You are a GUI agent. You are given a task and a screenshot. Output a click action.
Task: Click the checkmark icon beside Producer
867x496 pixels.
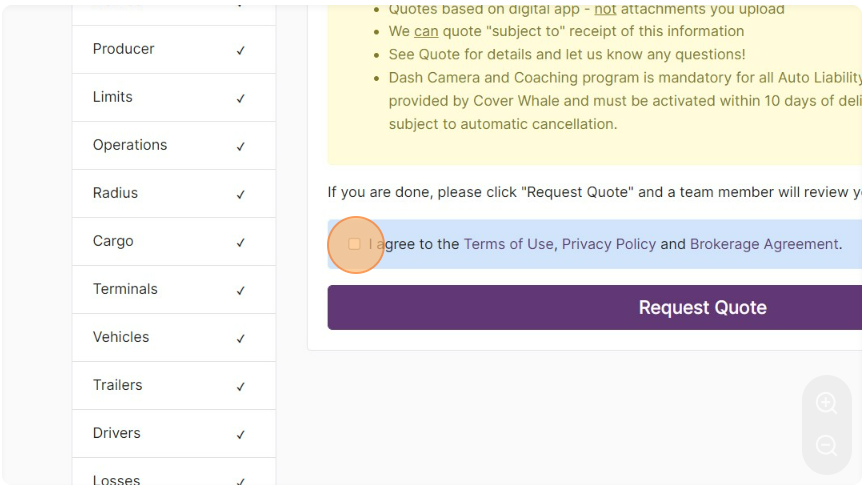[241, 50]
